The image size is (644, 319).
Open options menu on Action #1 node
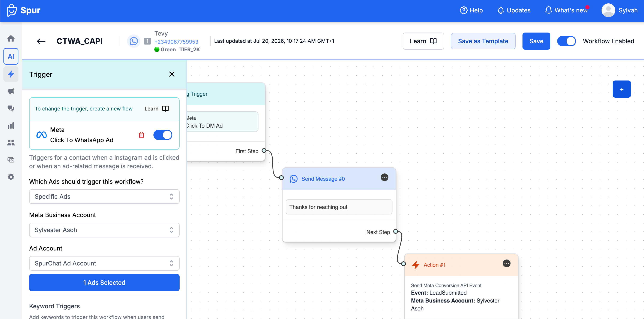(506, 263)
